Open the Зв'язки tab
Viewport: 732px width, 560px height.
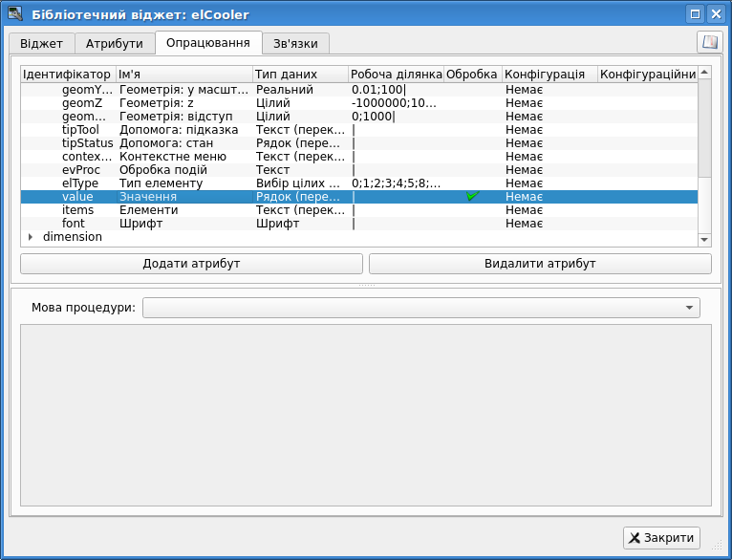point(295,44)
